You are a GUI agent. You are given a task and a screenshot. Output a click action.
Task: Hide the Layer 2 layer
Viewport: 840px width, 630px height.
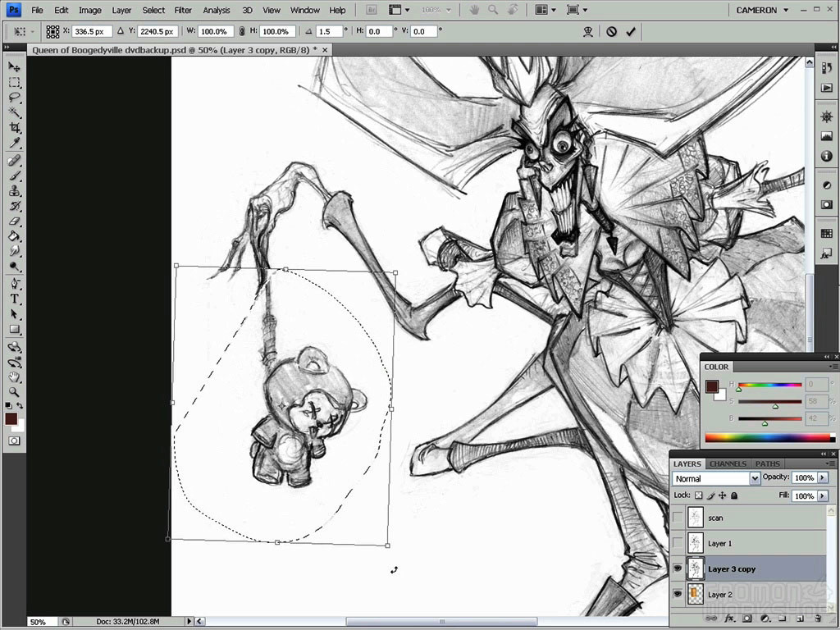click(x=678, y=594)
